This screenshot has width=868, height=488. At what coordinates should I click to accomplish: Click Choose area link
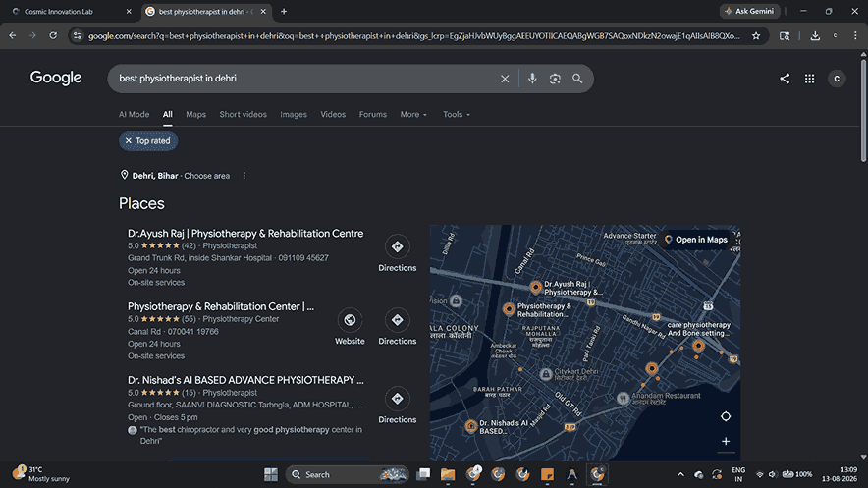206,176
